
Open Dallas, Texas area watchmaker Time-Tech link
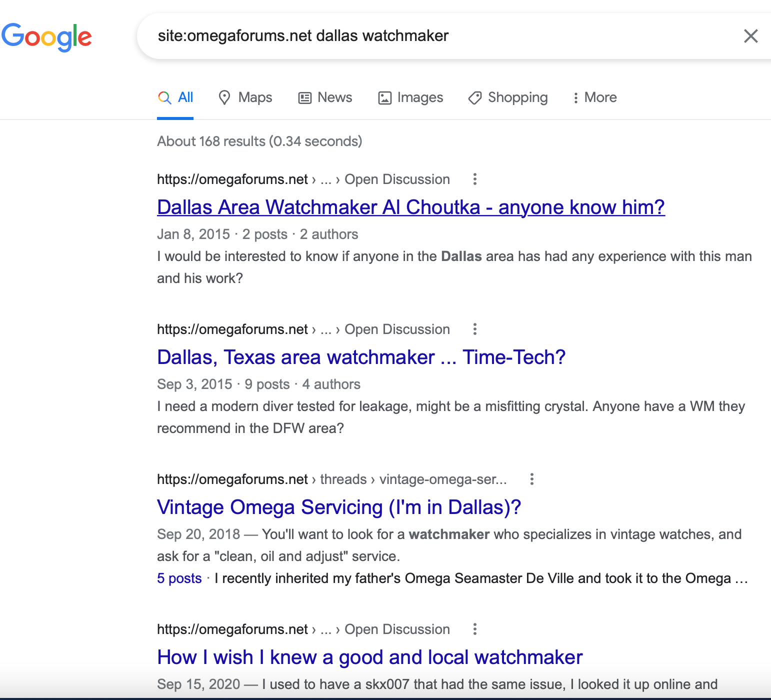point(361,357)
